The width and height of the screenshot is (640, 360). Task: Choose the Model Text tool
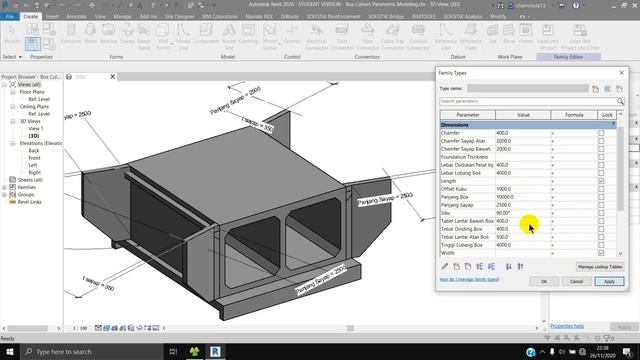click(229, 37)
